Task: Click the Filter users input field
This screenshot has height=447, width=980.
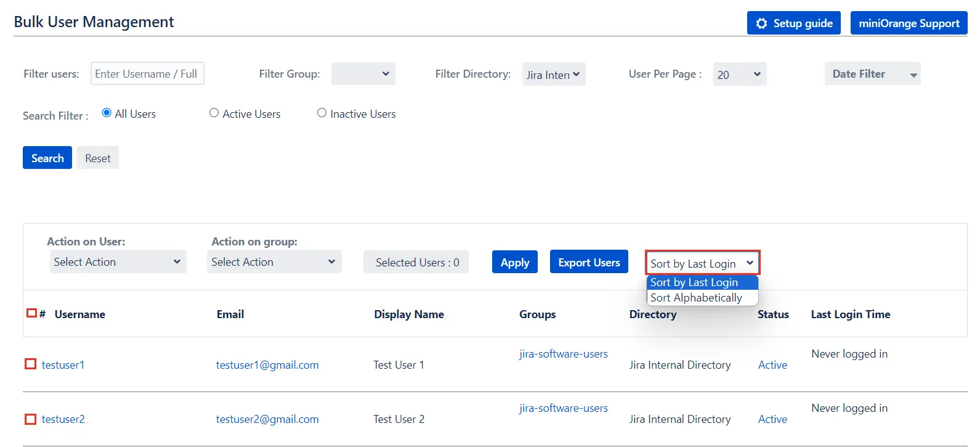Action: [147, 74]
